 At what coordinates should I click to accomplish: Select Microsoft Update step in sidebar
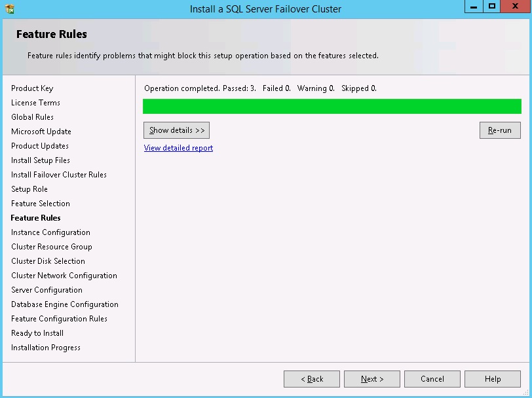[41, 132]
